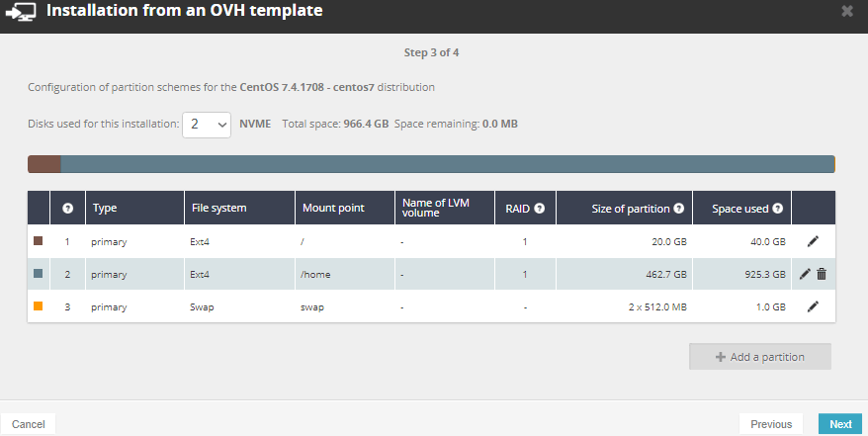Click the Step 3 of 4 label
This screenshot has height=436, width=868.
[431, 52]
